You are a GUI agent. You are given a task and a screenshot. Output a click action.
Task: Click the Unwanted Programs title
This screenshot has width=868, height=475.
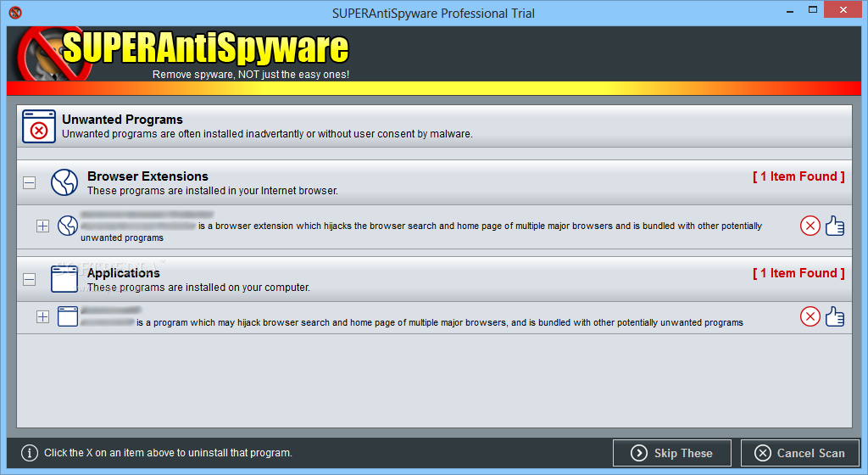tap(122, 120)
